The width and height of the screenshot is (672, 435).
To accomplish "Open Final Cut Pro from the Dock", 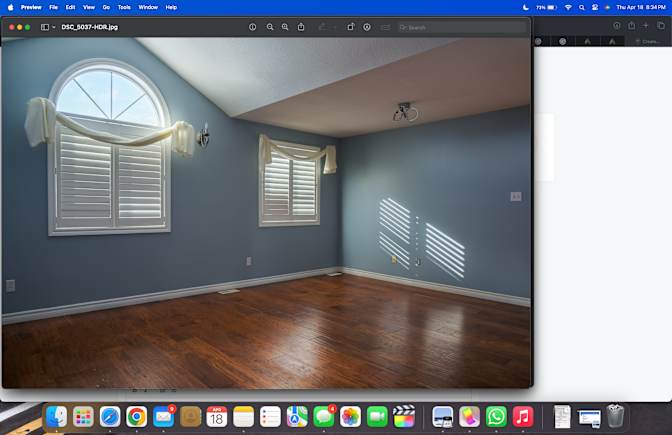I will [404, 417].
